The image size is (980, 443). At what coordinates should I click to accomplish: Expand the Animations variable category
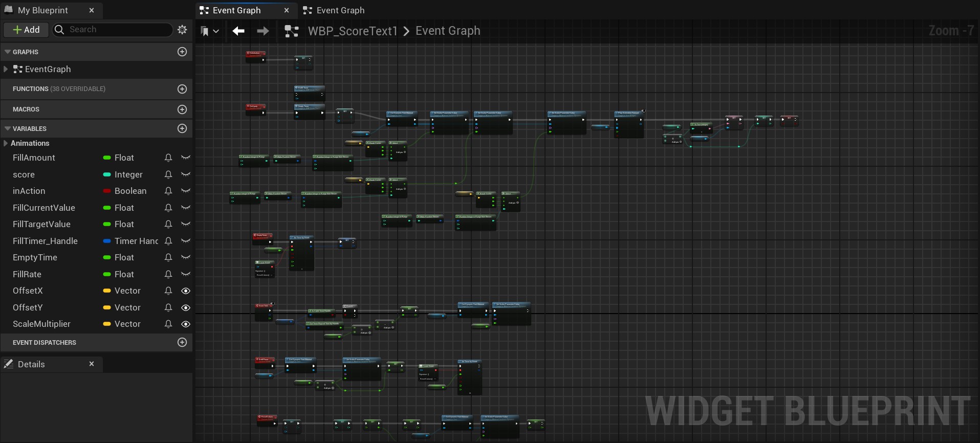coord(6,143)
